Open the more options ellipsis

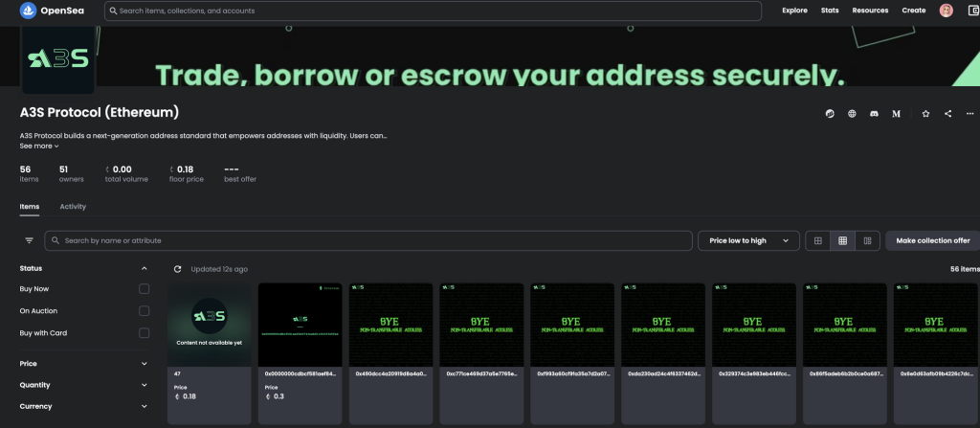coord(970,114)
